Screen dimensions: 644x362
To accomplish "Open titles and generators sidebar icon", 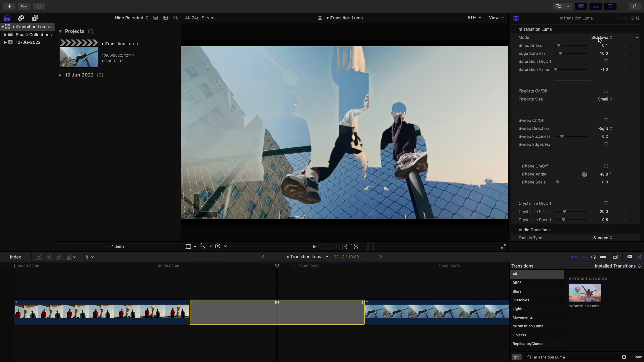I will click(x=35, y=18).
